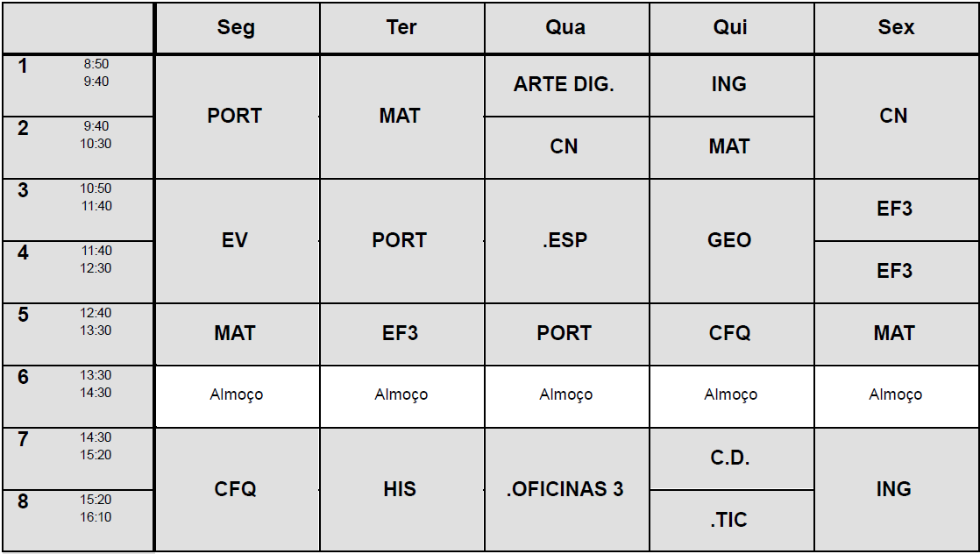Screen dimensions: 980x554
Task: Select the period 1 time slot 8:50–9:40
Action: (96, 73)
